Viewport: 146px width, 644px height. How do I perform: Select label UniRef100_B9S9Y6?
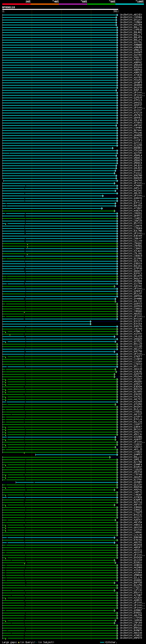(x=131, y=67)
